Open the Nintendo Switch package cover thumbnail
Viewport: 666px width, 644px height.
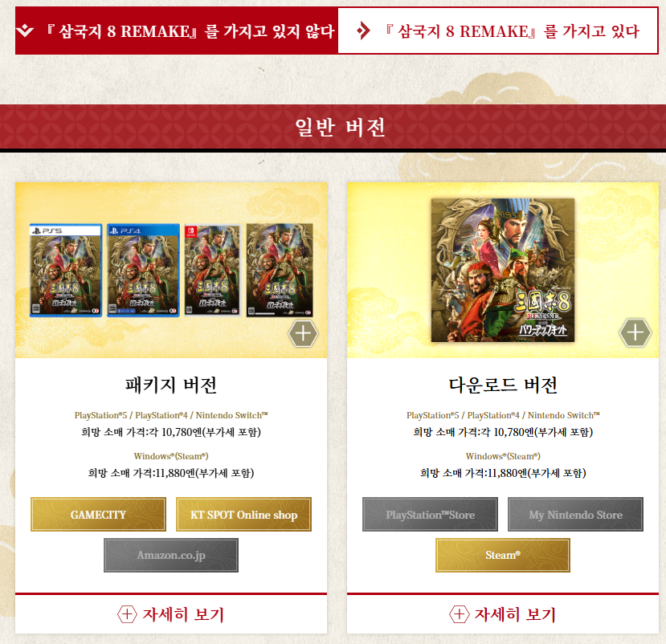212,270
